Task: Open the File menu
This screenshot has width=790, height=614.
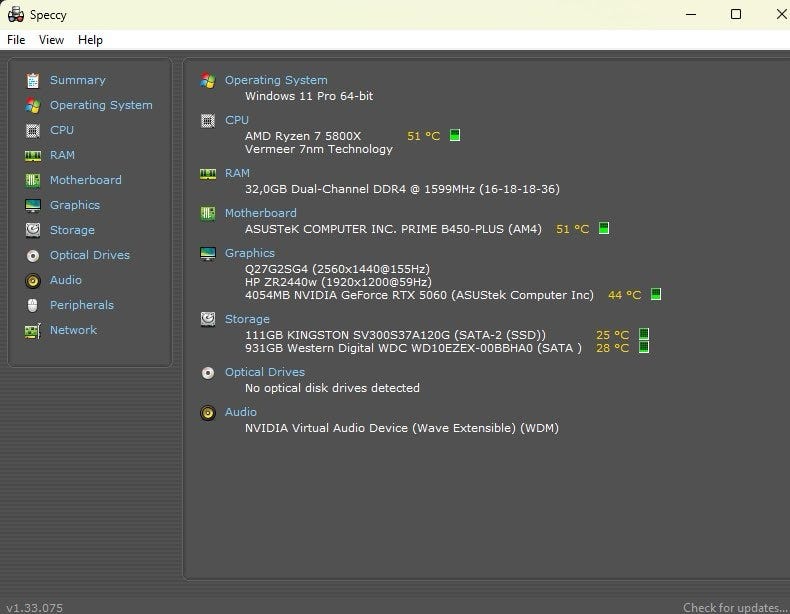Action: [16, 40]
